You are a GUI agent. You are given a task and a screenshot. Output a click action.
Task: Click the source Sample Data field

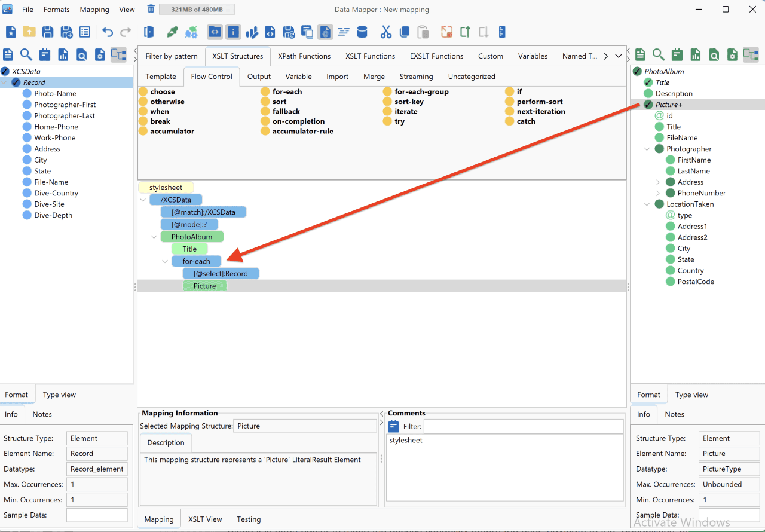[97, 515]
